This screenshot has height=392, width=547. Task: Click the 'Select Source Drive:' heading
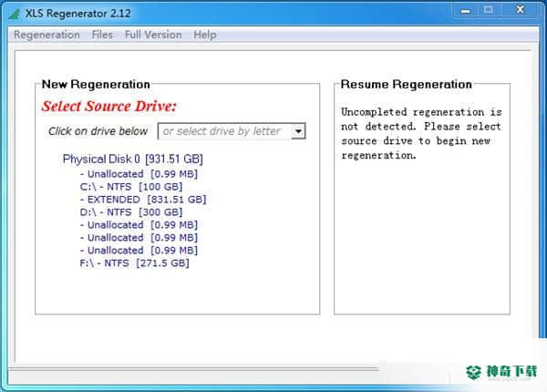coord(109,106)
